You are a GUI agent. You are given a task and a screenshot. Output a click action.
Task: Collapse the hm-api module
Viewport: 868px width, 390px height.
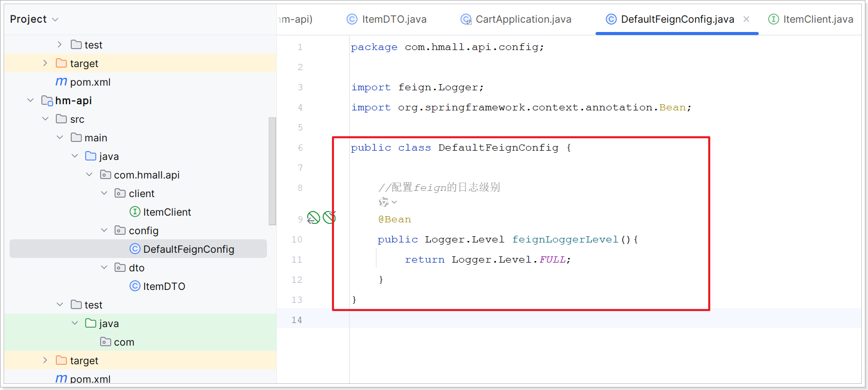coord(30,101)
